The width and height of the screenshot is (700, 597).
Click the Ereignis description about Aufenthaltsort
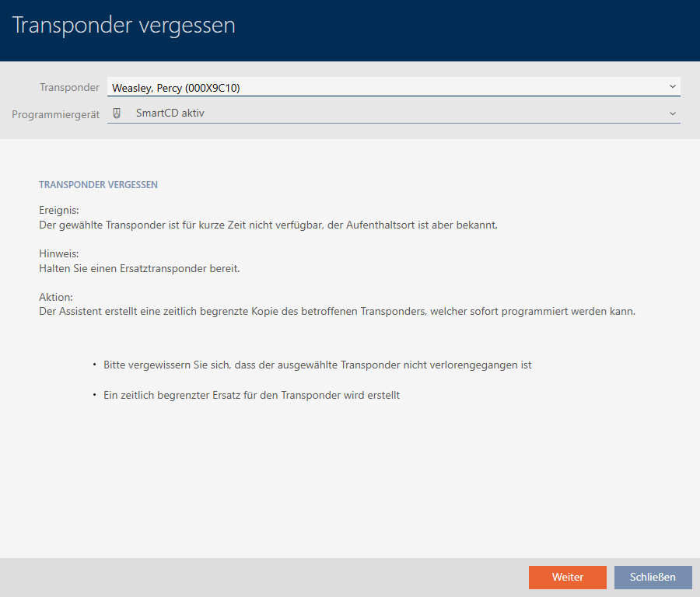268,225
